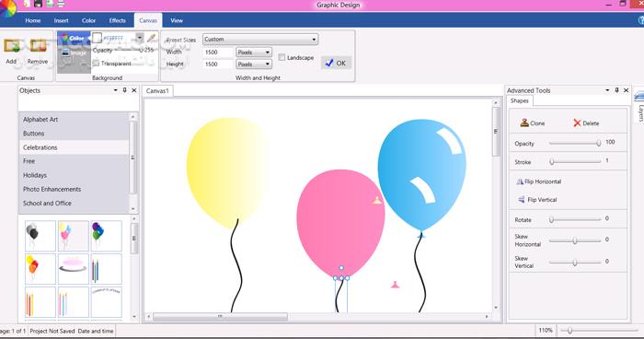Open the Width units Pixels dropdown

[x=254, y=53]
